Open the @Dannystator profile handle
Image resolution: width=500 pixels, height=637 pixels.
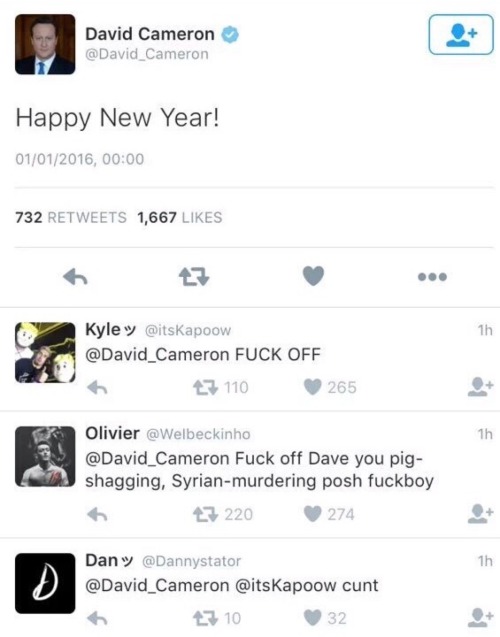click(x=191, y=561)
